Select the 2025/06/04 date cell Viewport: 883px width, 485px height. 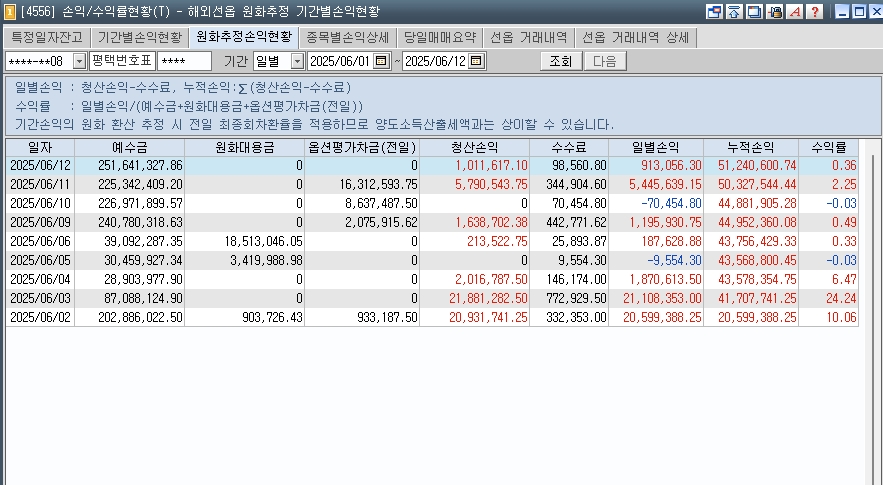[x=40, y=279]
